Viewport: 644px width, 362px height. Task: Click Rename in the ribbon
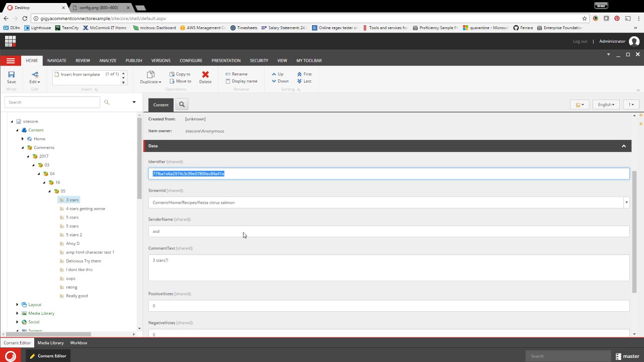tap(236, 74)
